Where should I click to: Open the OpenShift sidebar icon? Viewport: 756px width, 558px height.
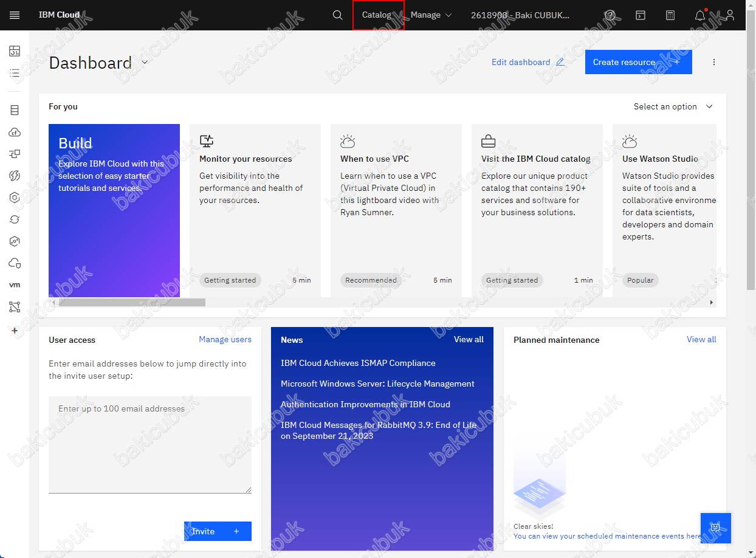[15, 241]
